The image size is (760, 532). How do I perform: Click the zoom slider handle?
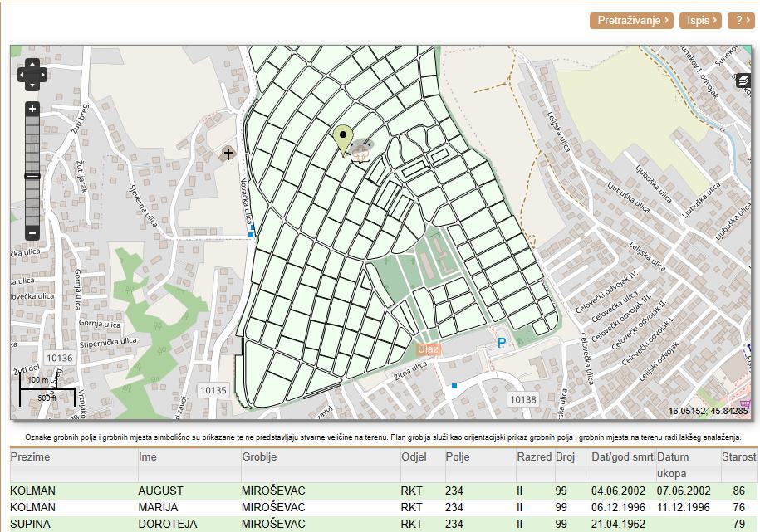(x=32, y=176)
